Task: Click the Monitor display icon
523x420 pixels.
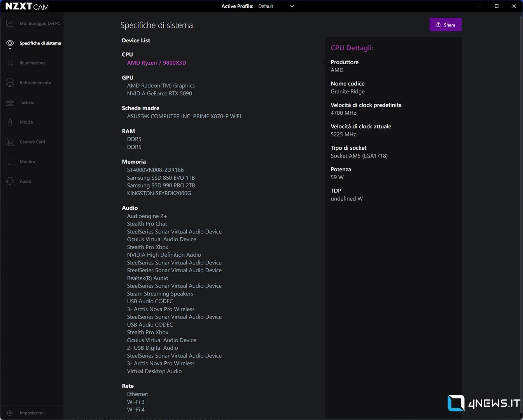Action: pos(10,161)
